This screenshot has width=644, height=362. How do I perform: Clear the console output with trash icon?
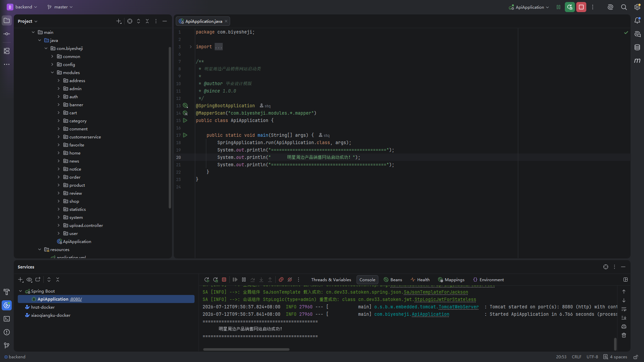click(624, 335)
